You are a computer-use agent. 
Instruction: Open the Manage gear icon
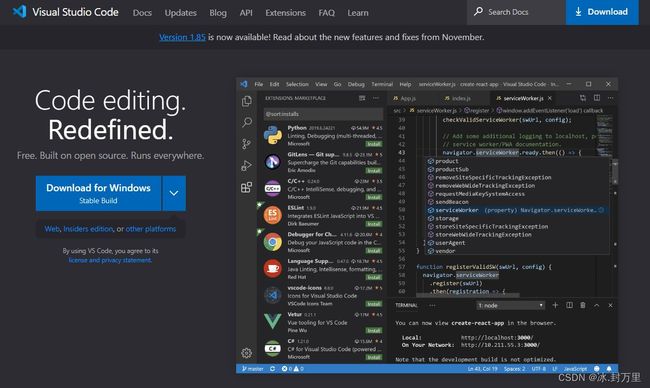[246, 353]
